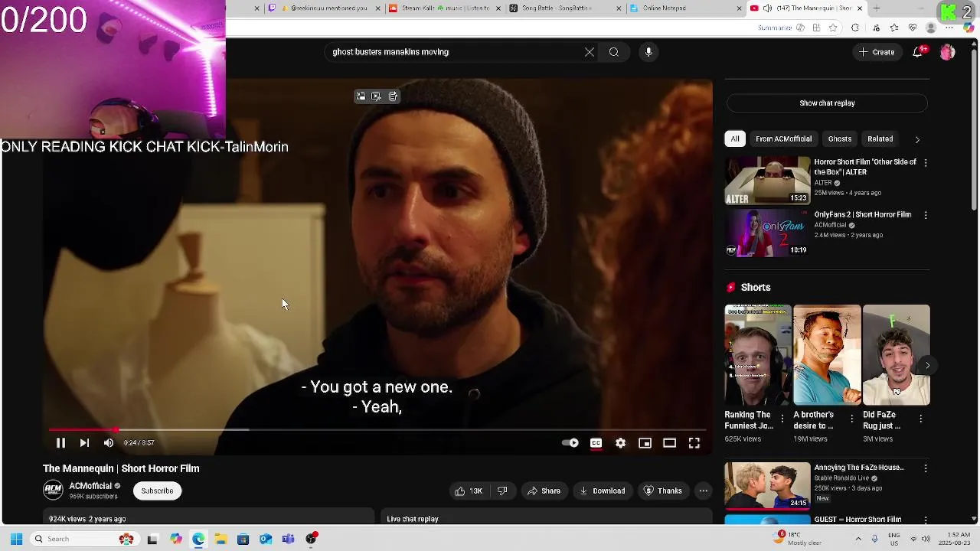
Task: Click the Thanks button
Action: 662,491
